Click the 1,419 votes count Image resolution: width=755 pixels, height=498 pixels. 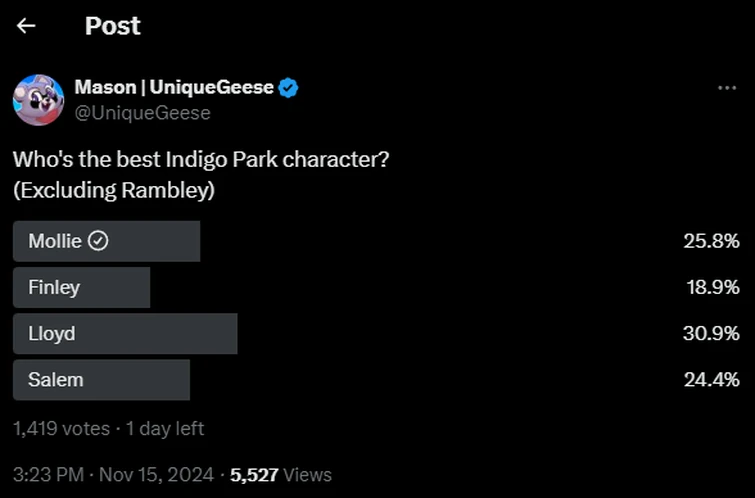pyautogui.click(x=61, y=428)
